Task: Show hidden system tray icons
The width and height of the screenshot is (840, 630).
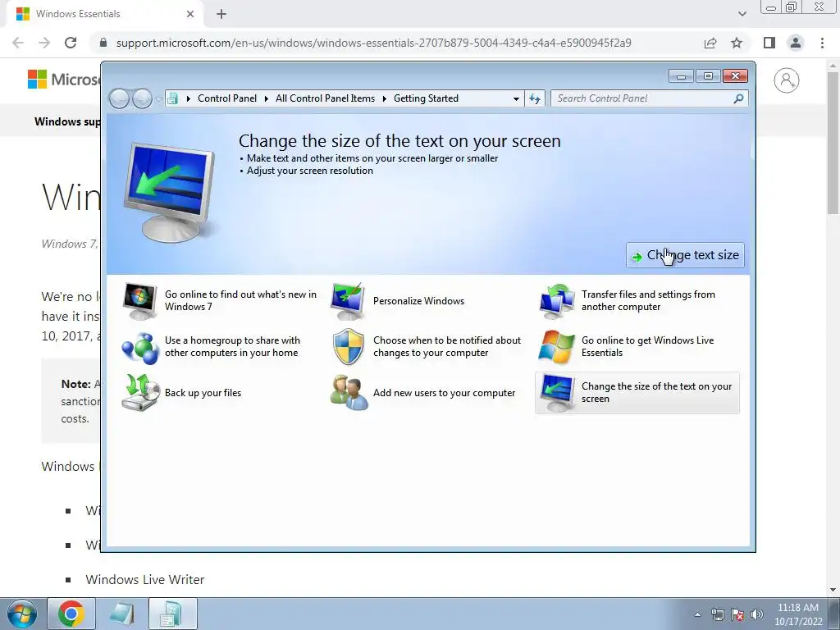Action: [x=697, y=614]
